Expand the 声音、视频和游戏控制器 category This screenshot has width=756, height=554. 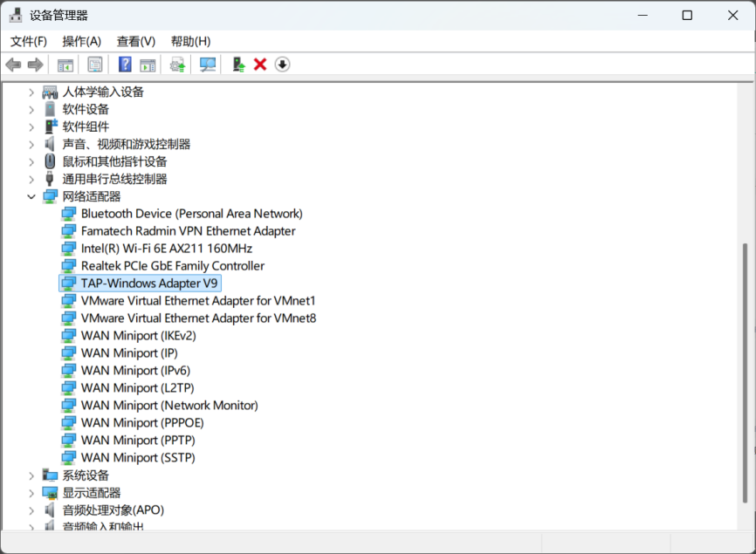tap(31, 145)
